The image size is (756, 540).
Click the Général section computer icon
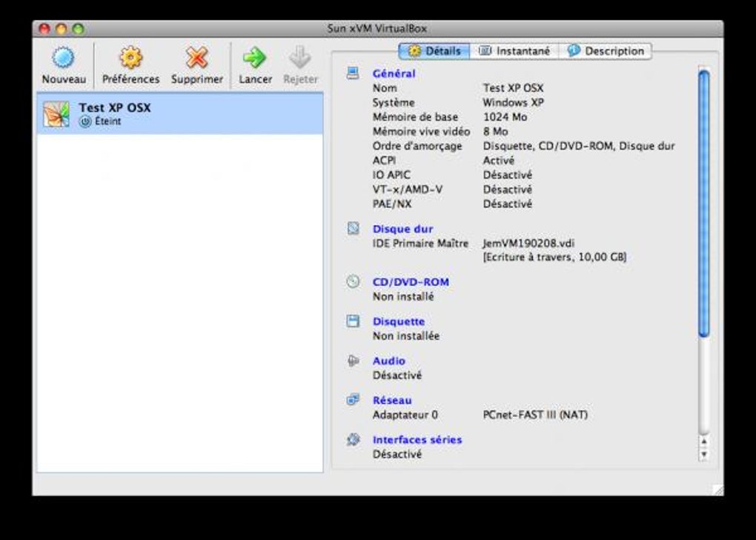pyautogui.click(x=353, y=73)
